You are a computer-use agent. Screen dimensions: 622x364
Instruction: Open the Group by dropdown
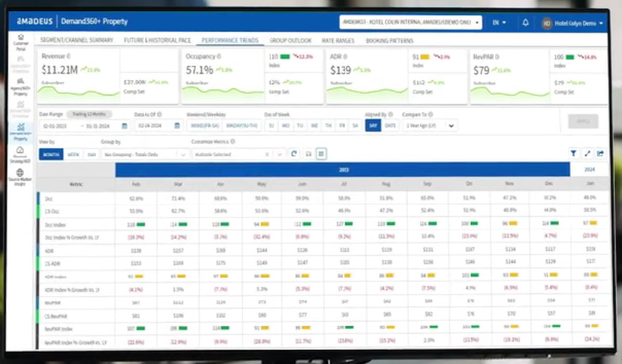pos(145,154)
